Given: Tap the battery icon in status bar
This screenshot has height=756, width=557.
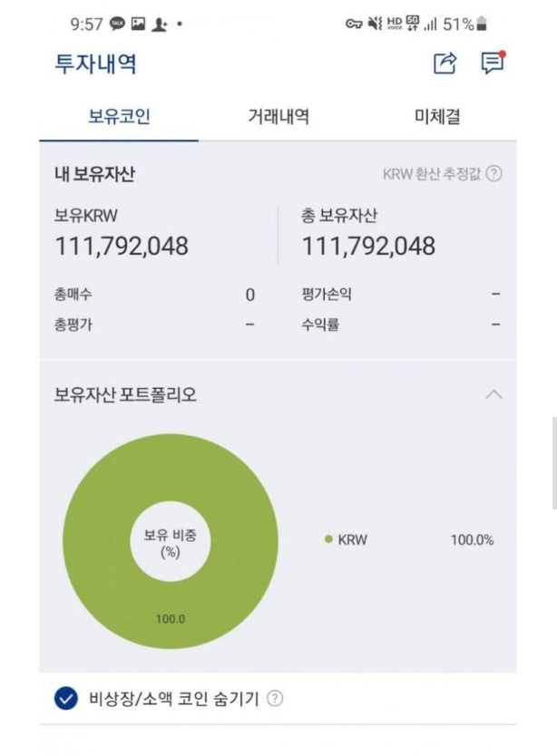Looking at the screenshot, I should [x=482, y=24].
